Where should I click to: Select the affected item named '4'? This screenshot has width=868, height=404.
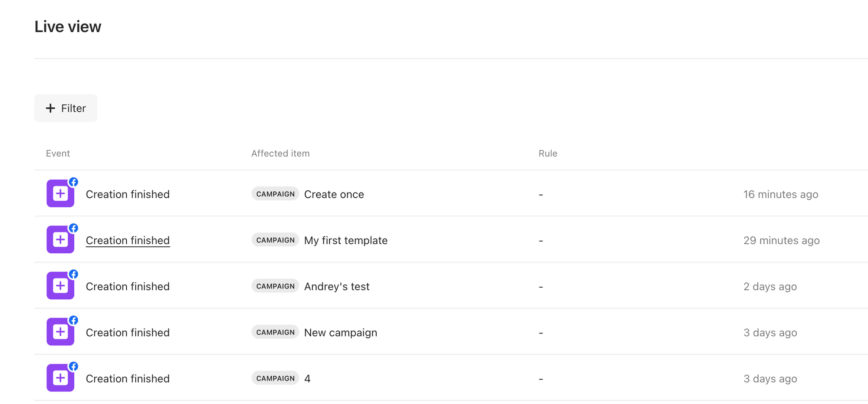tap(307, 378)
